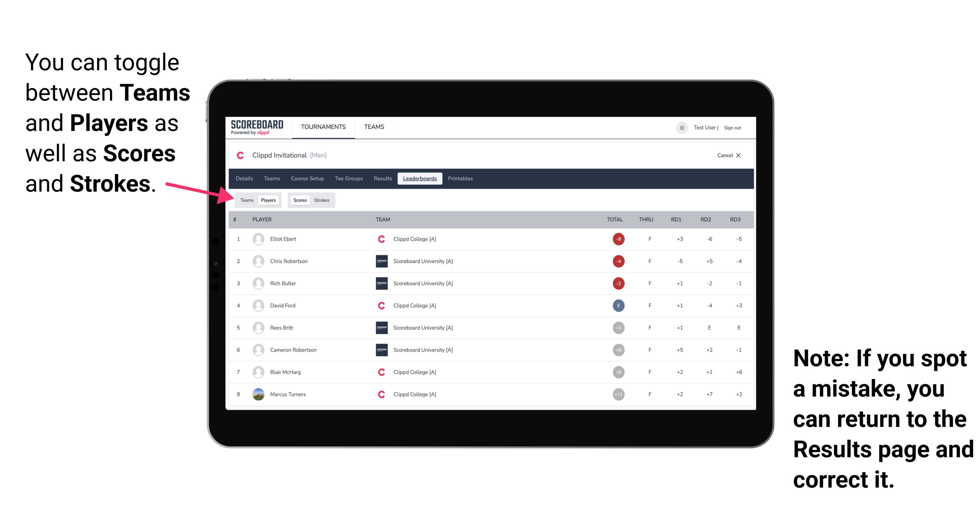
Task: Select the Players leaderboard tab
Action: coord(267,200)
